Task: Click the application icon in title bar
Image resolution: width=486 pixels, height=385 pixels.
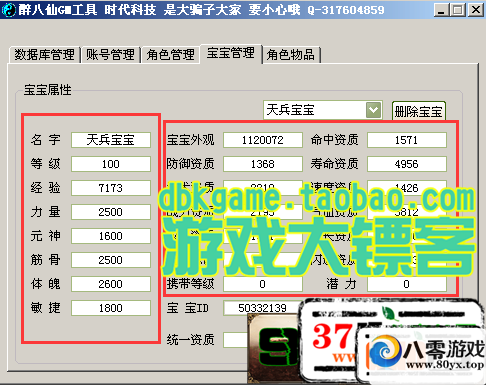Action: [9, 10]
